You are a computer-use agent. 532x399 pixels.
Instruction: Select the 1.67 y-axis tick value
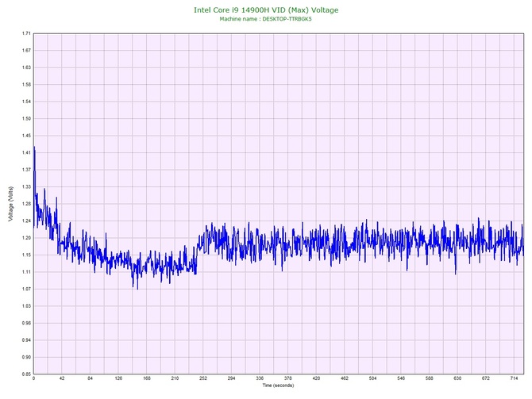(26, 51)
